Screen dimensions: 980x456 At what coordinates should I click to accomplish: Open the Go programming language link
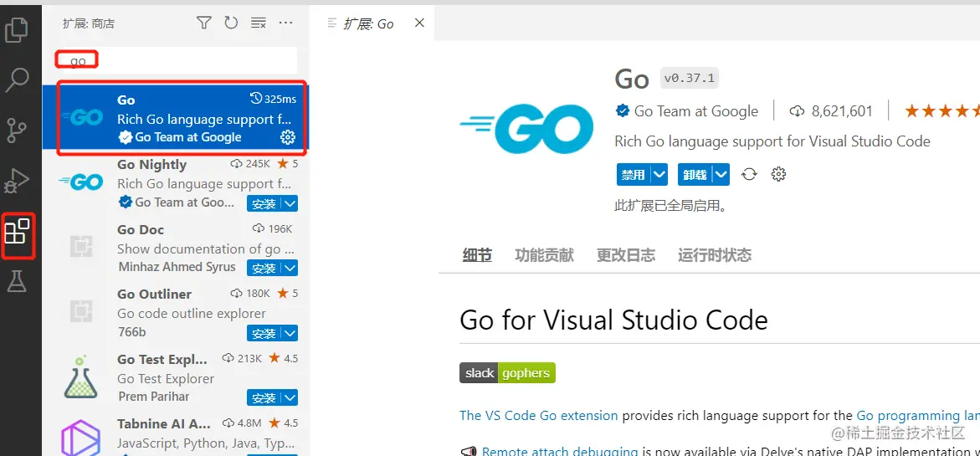click(x=917, y=415)
